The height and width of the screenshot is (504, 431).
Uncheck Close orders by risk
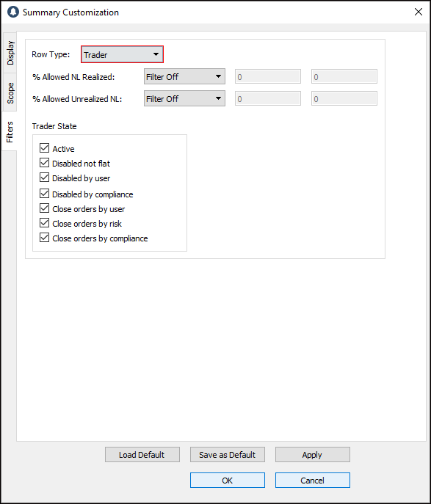click(x=44, y=223)
